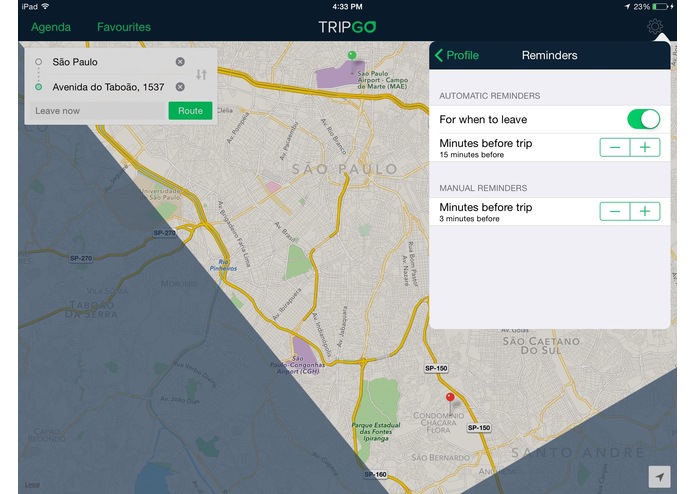
Task: Go back to Profile
Action: click(457, 55)
